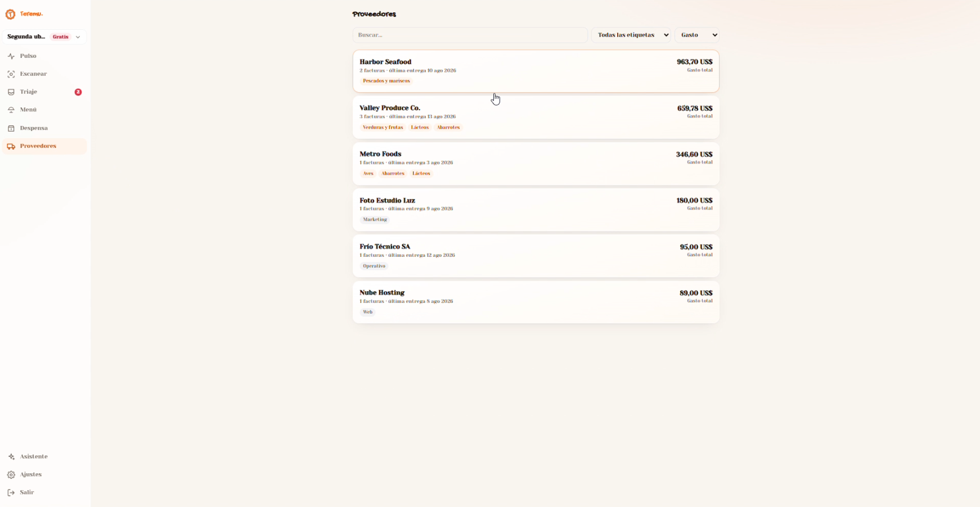Open the Harbor Seafood supplier card
Screen dimensions: 980x507
pyautogui.click(x=536, y=71)
